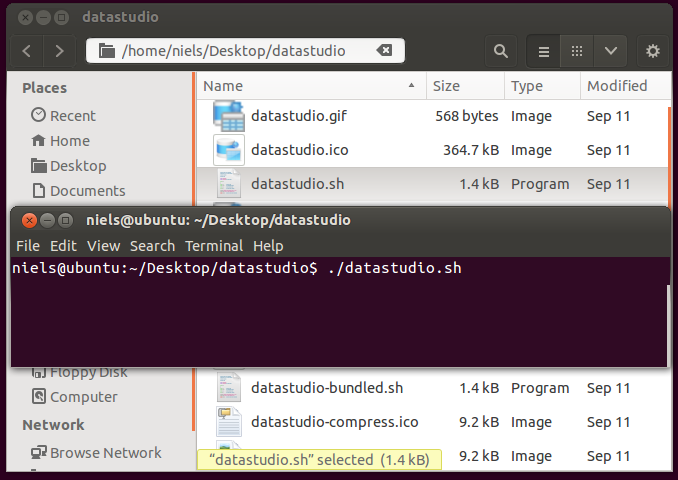Open the gear settings menu
The width and height of the screenshot is (678, 480).
point(653,51)
